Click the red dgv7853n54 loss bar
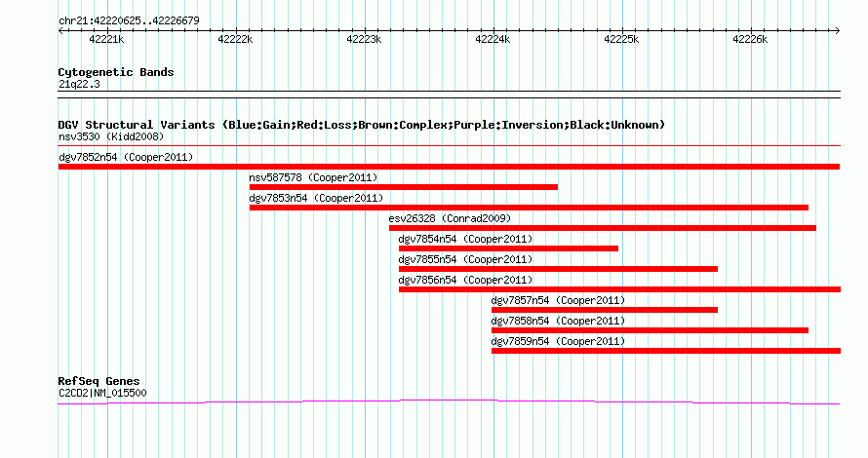Viewport: 868px width, 458px height. pos(529,208)
